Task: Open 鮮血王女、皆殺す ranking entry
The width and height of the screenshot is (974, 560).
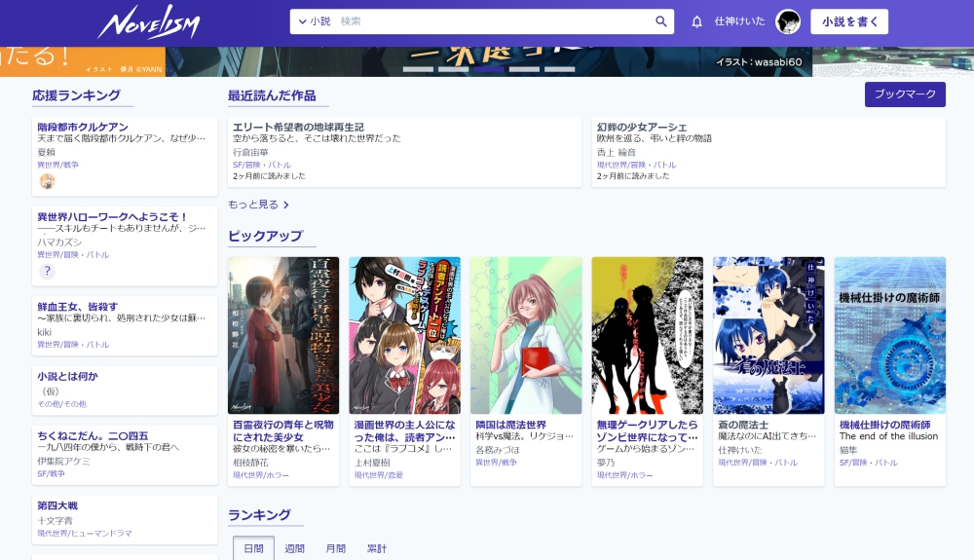Action: pyautogui.click(x=77, y=307)
